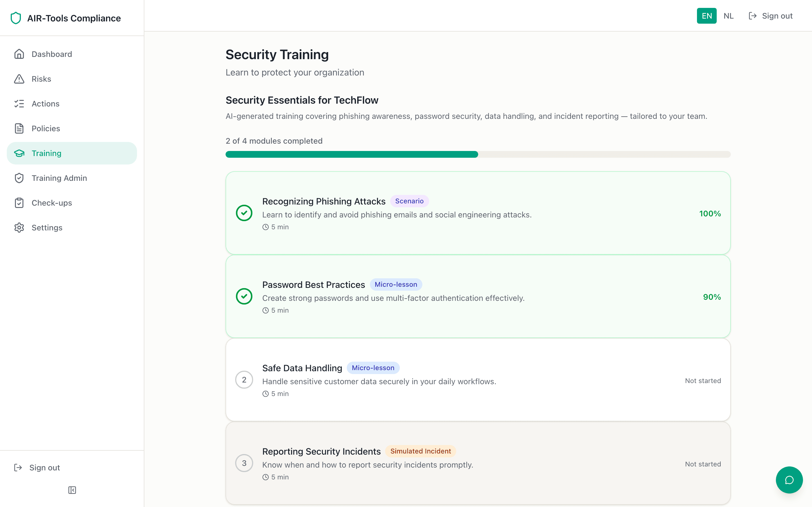Open Actions via its checklist icon
This screenshot has height=507, width=812.
point(19,104)
